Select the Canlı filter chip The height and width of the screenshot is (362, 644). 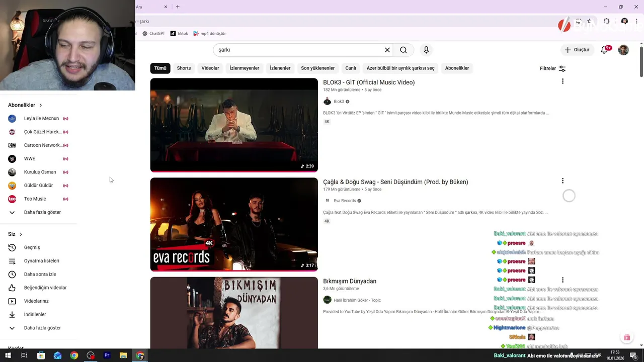[x=351, y=68]
